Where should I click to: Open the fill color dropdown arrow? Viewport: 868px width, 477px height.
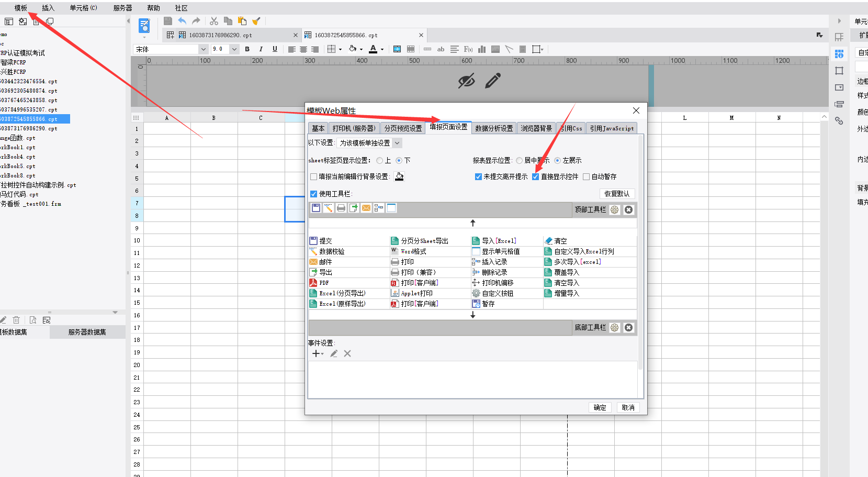362,50
